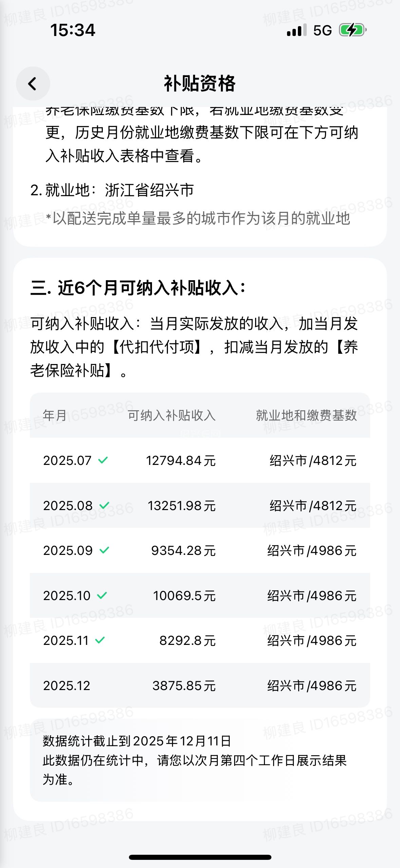The height and width of the screenshot is (868, 400).
Task: Click 绍兴市/4812元 in the 2025.08 row
Action: (313, 506)
